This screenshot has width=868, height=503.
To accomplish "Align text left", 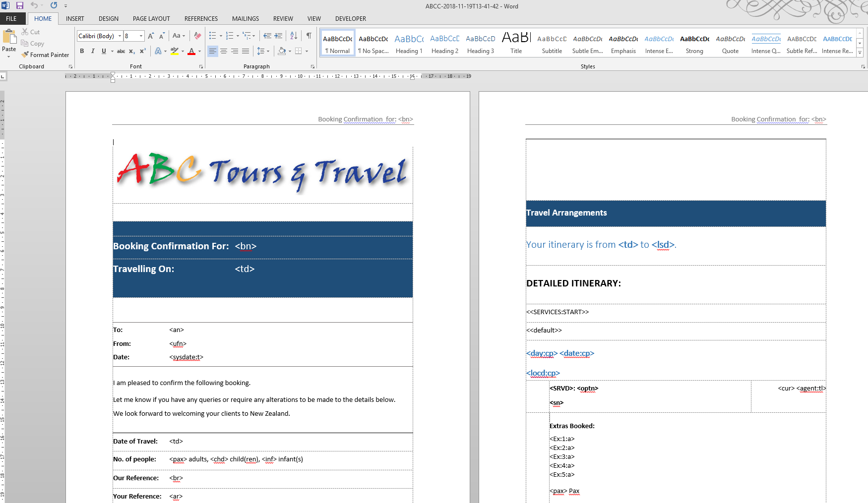I will coord(212,51).
